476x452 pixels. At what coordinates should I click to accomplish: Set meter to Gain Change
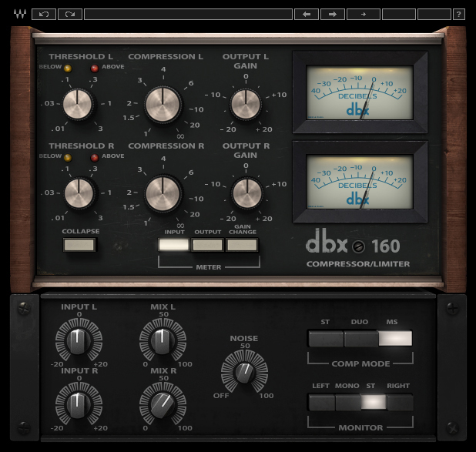242,245
